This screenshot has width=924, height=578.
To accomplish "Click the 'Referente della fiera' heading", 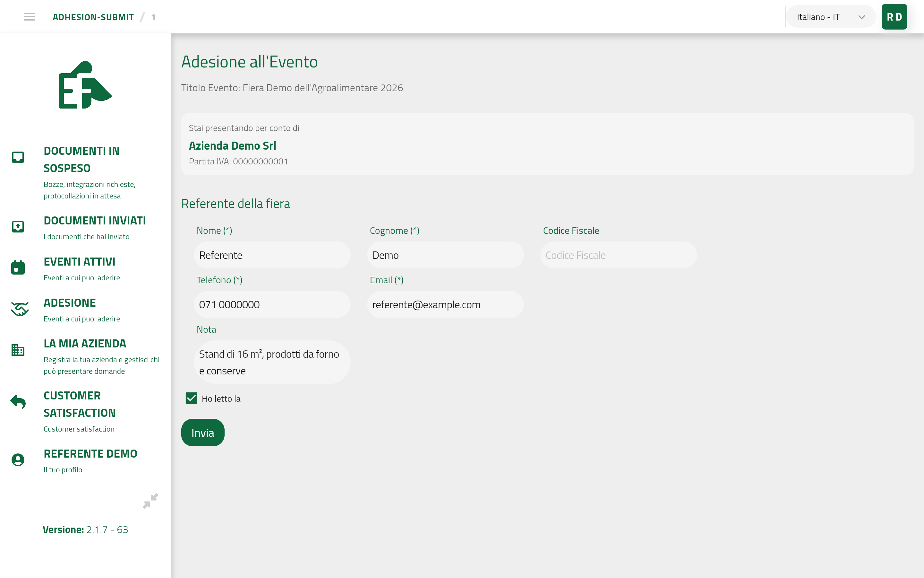I will (x=235, y=204).
